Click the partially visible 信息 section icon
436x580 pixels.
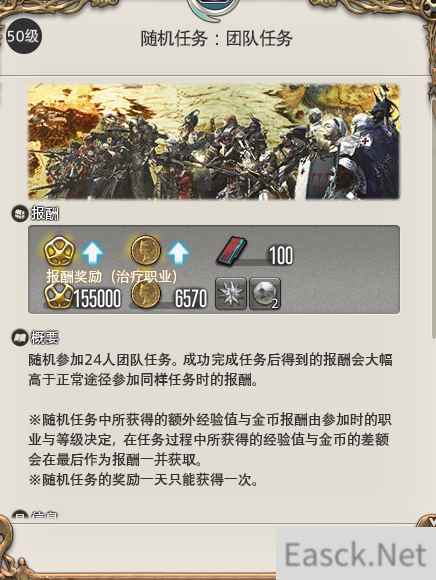coord(20,516)
